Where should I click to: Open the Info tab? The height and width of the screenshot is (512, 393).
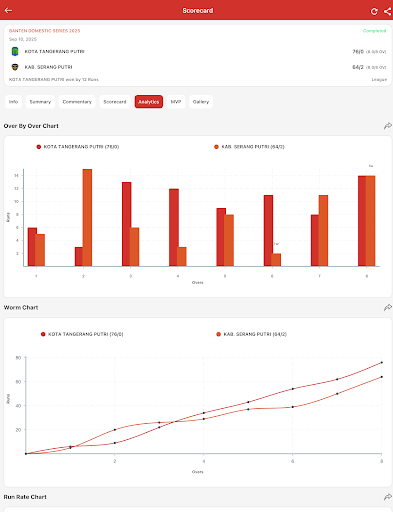[x=13, y=102]
